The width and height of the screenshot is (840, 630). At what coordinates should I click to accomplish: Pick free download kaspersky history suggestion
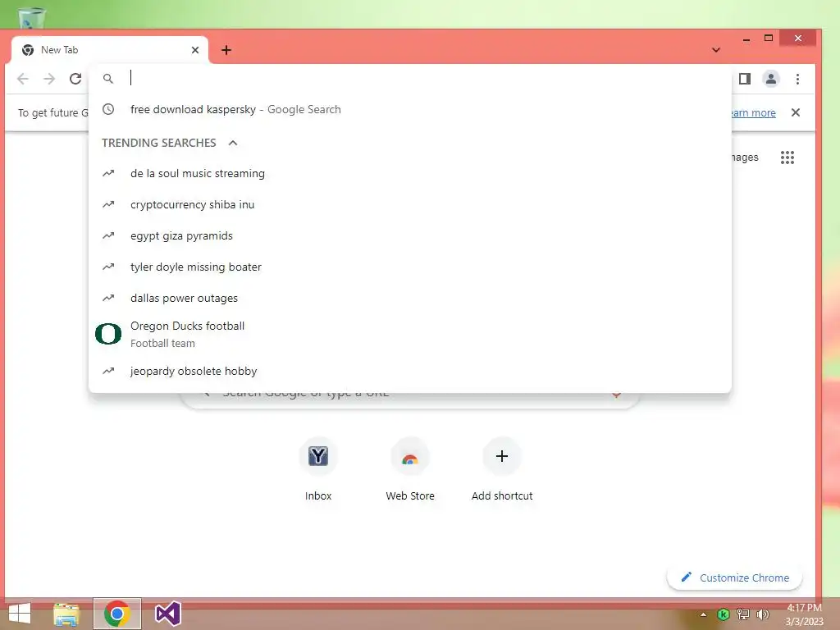(x=410, y=109)
